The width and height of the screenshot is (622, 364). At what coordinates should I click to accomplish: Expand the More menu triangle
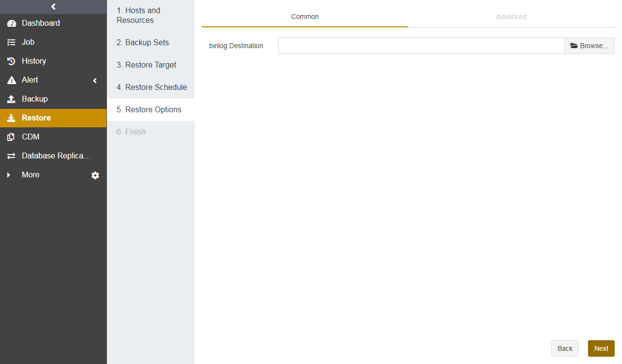pos(9,175)
